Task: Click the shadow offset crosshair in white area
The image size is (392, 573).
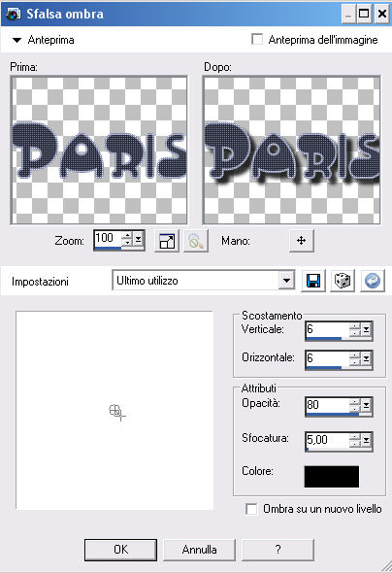Action: pos(116,412)
